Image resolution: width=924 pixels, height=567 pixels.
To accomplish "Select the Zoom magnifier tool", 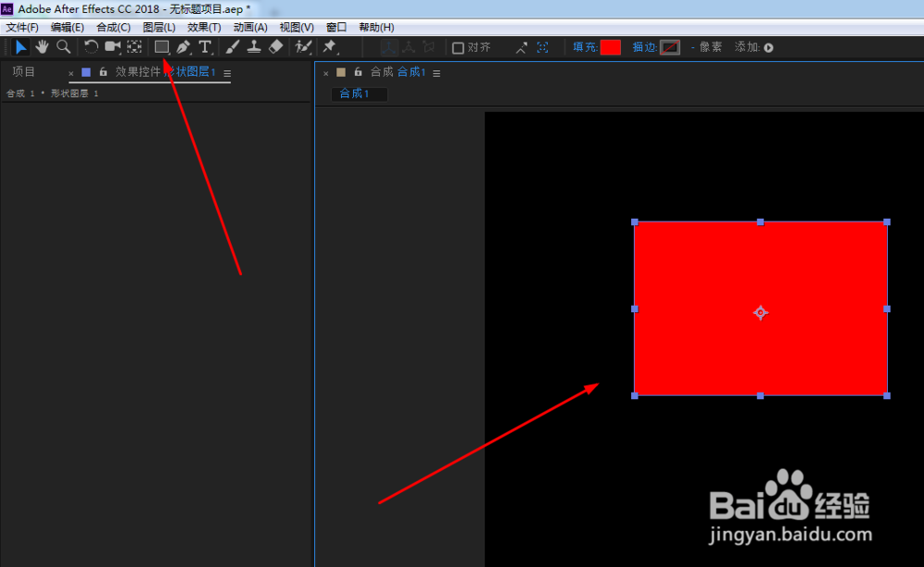I will (x=64, y=47).
